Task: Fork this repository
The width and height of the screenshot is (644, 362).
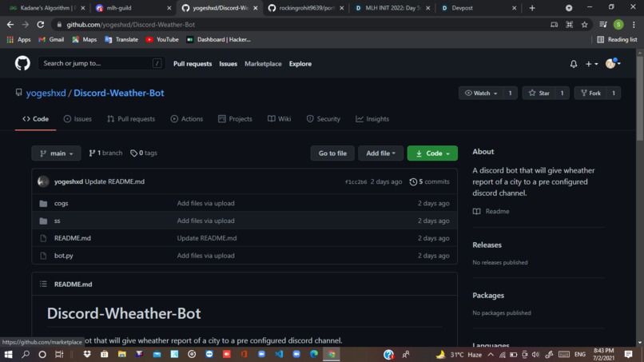Action: coord(590,93)
